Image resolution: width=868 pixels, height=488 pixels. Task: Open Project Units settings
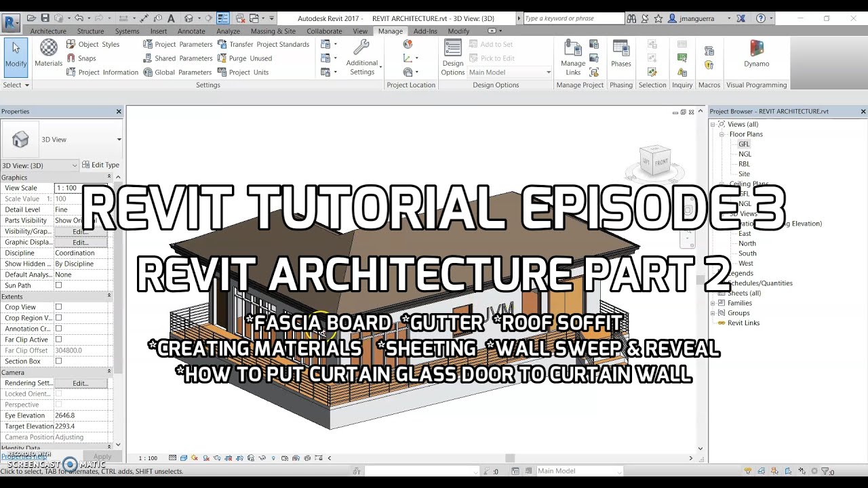coord(243,73)
